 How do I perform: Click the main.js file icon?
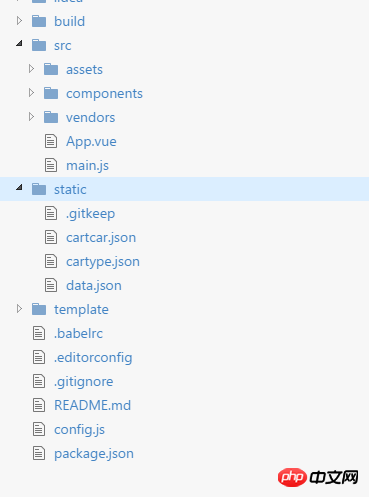tap(51, 165)
